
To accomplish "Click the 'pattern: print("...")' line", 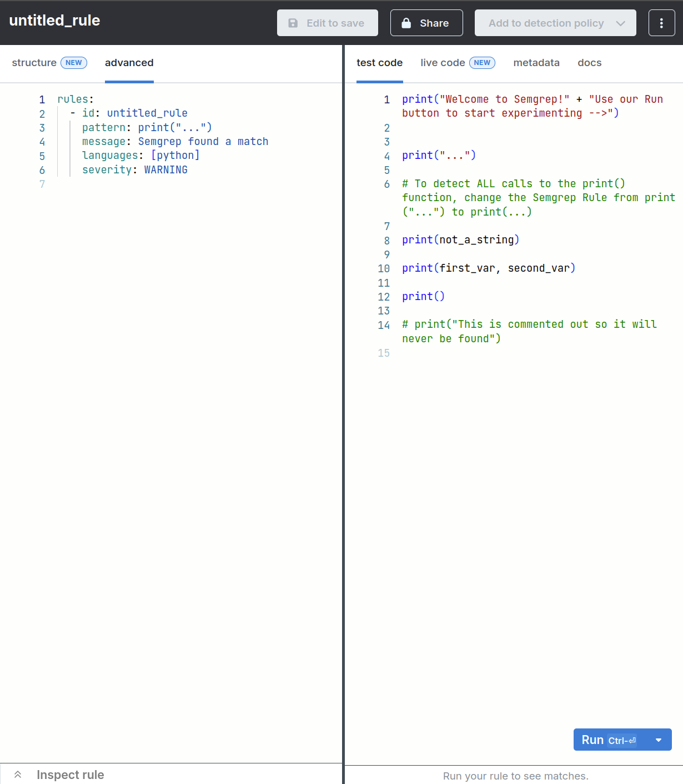I will (x=147, y=128).
